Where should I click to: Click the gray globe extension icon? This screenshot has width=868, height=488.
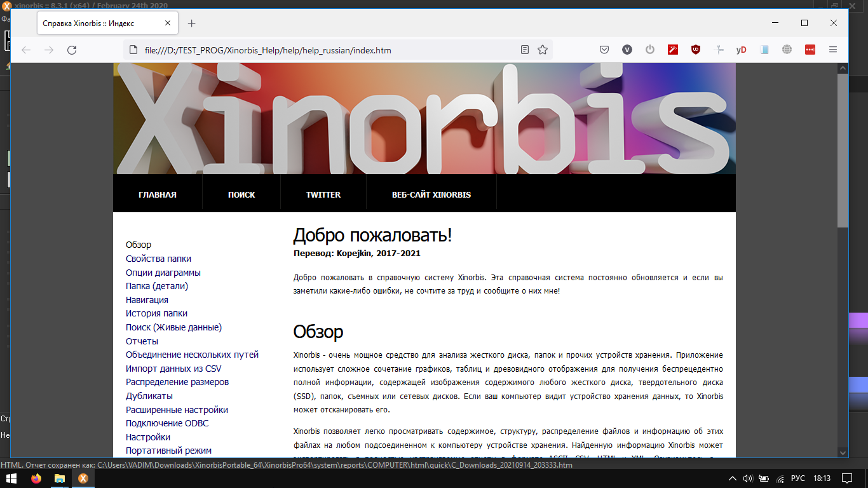coord(787,50)
